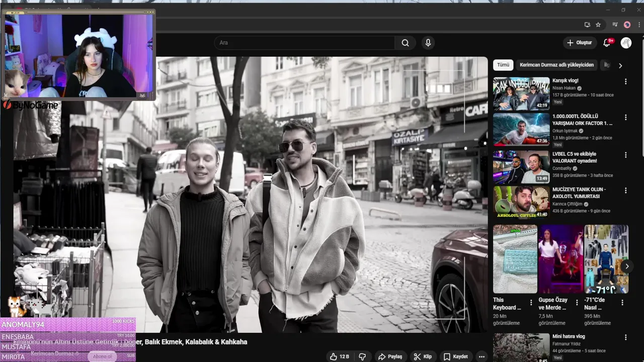Open the notifications bell
644x362 pixels.
pos(607,43)
